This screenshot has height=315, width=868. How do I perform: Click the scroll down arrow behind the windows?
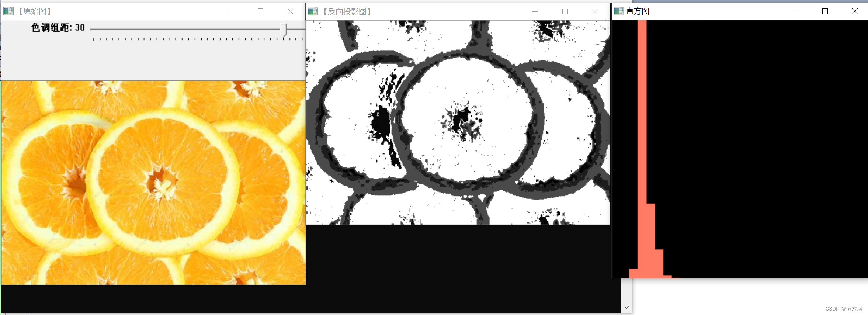tap(626, 307)
